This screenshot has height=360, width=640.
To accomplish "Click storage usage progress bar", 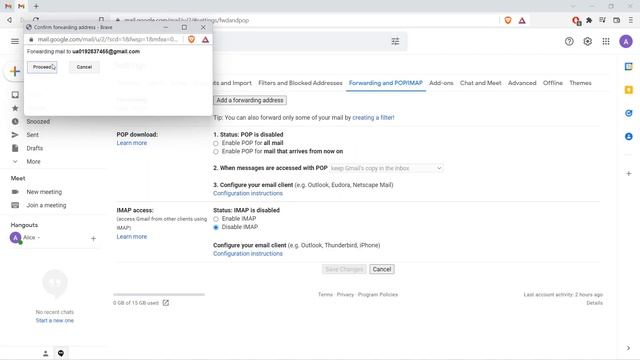I will coord(159,294).
